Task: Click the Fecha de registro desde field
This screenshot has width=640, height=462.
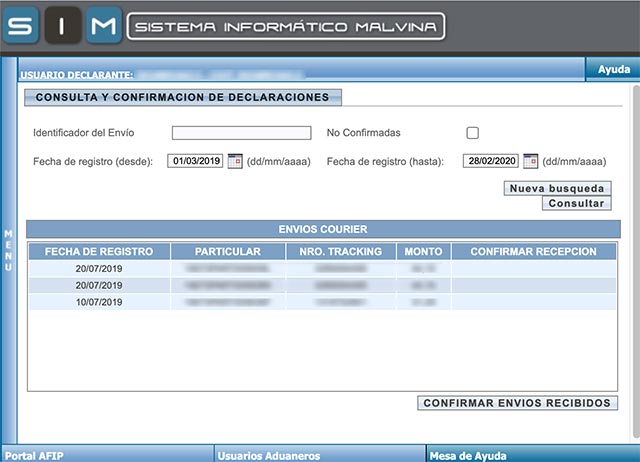Action: click(196, 161)
